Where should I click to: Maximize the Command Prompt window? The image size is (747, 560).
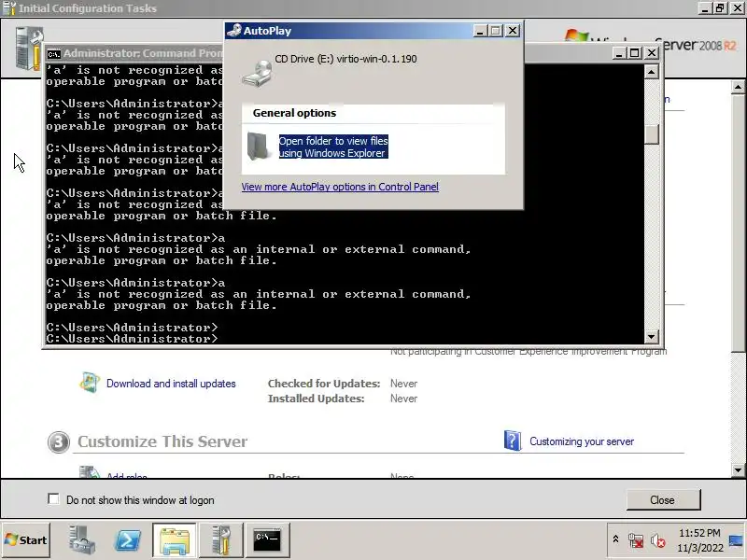coord(635,53)
